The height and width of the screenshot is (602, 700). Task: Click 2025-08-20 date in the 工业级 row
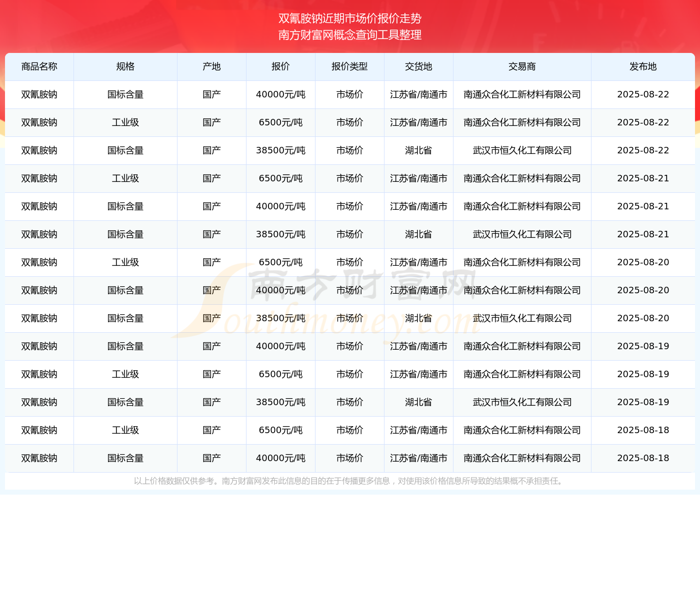(643, 262)
